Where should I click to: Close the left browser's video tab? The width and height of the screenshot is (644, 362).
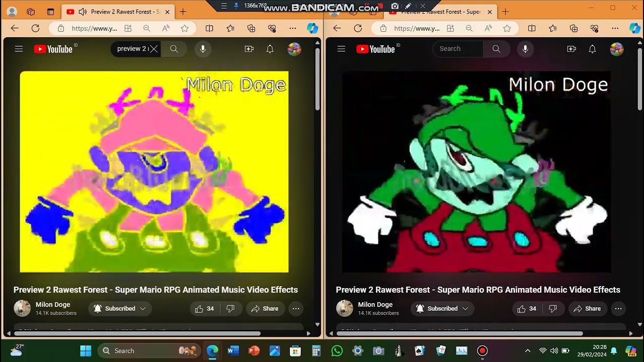168,12
